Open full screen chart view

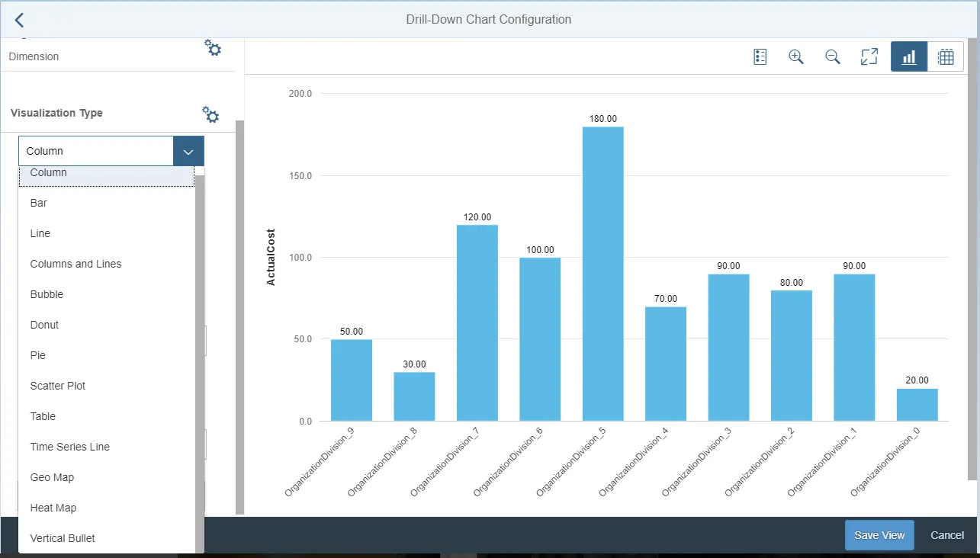click(x=869, y=56)
